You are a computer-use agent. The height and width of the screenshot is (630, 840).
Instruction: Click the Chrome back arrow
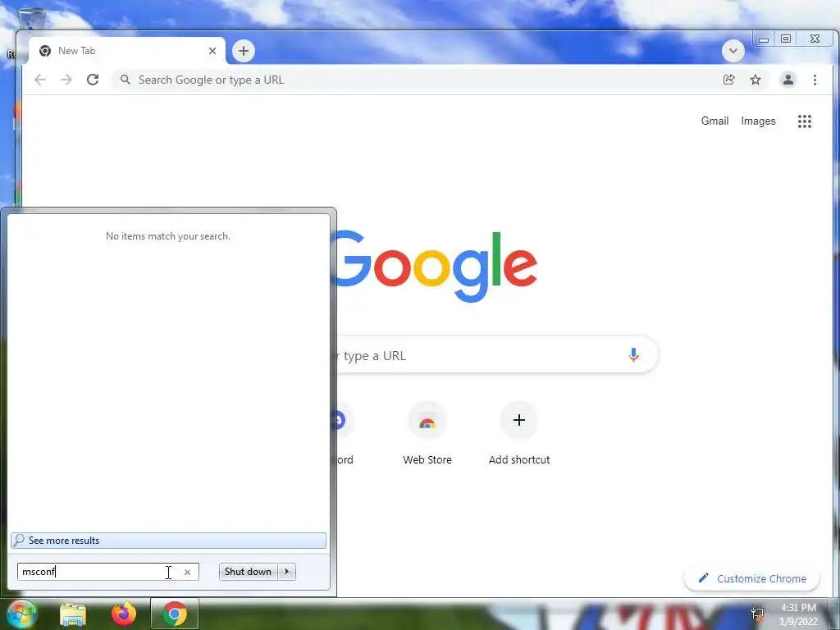point(40,80)
